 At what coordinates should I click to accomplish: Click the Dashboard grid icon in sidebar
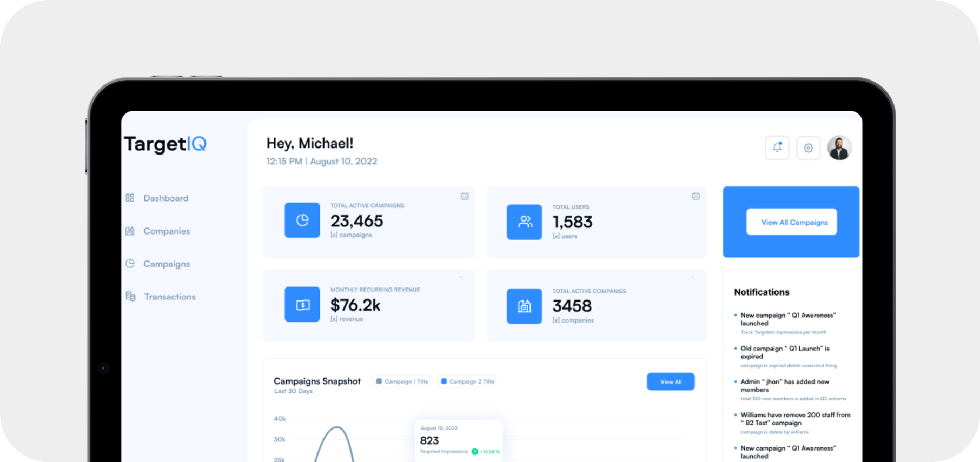(130, 198)
